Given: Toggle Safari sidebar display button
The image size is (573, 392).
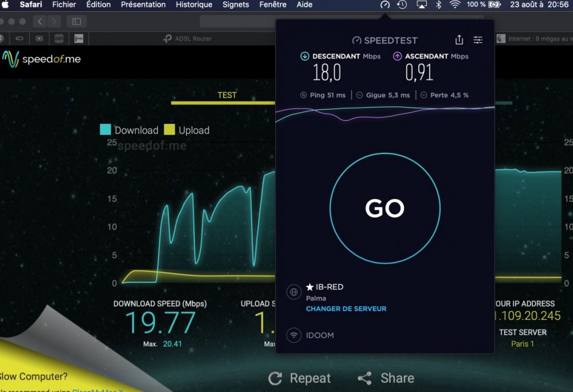Looking at the screenshot, I should 76,21.
